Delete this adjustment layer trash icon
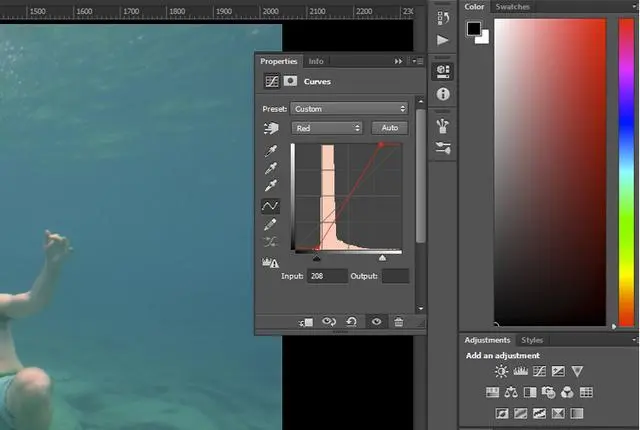The width and height of the screenshot is (640, 430). click(399, 322)
